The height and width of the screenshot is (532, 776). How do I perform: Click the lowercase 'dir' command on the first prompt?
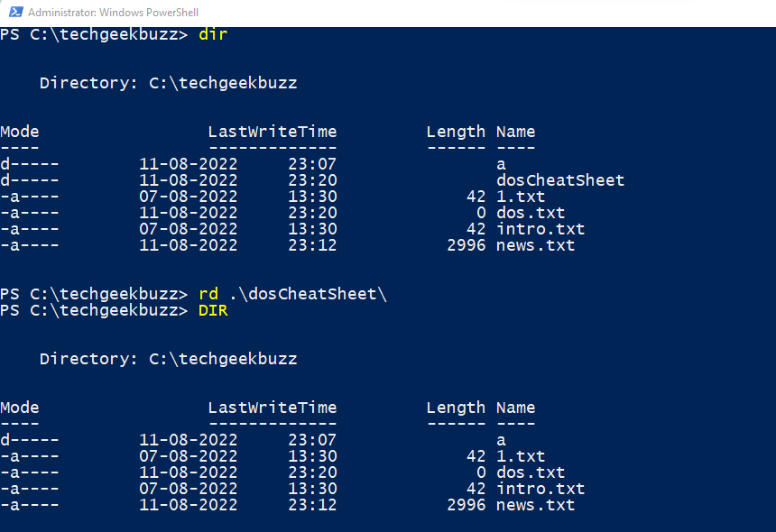coord(213,34)
